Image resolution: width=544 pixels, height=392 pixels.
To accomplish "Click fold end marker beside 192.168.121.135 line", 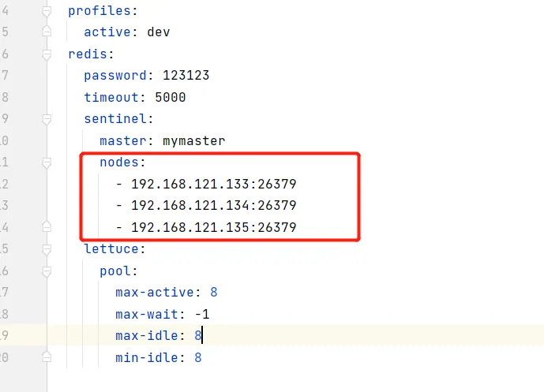I will tap(47, 226).
